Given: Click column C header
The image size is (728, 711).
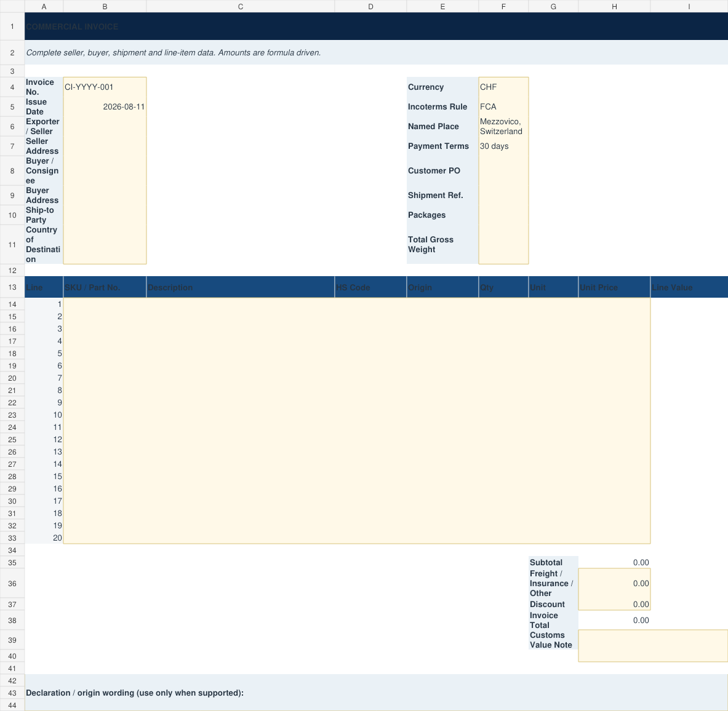Looking at the screenshot, I should (x=241, y=7).
